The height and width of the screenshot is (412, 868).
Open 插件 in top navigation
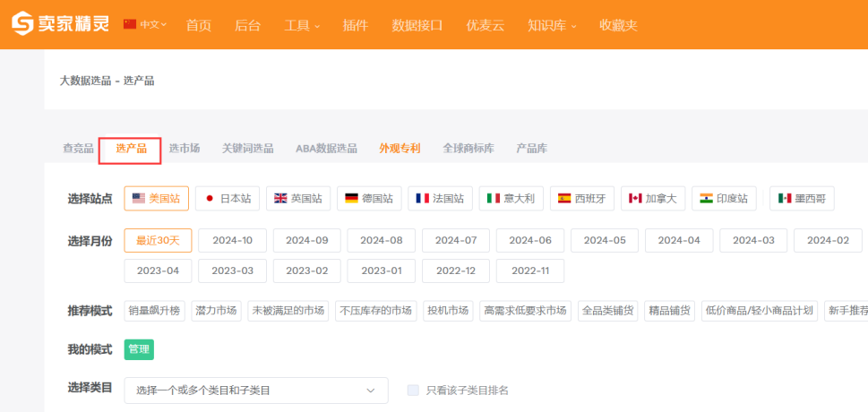[356, 25]
